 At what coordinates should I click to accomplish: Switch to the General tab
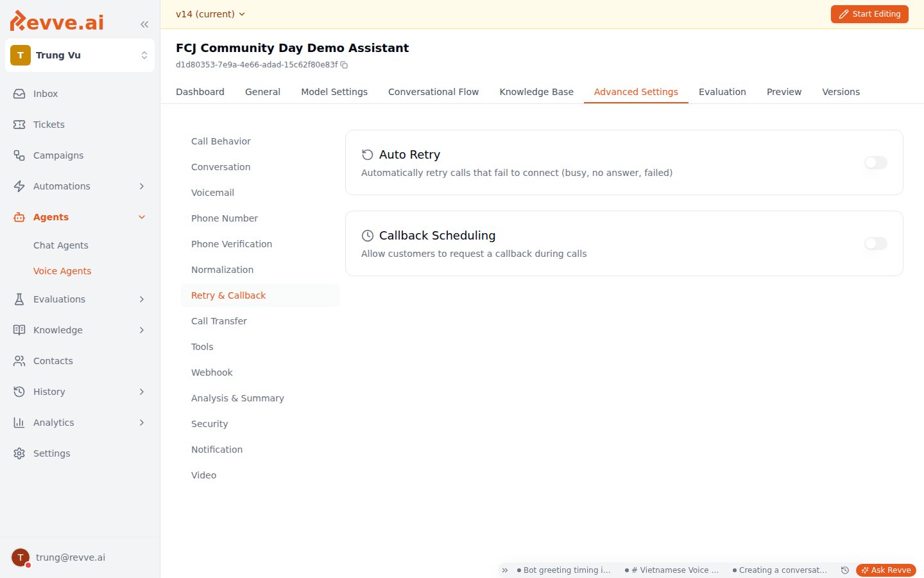(262, 92)
